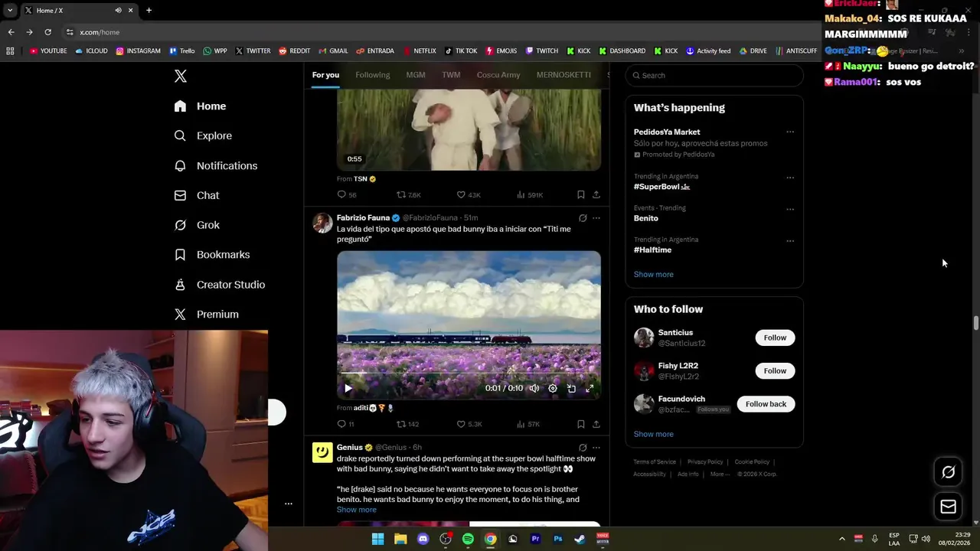Open Notifications in the sidebar

215,165
